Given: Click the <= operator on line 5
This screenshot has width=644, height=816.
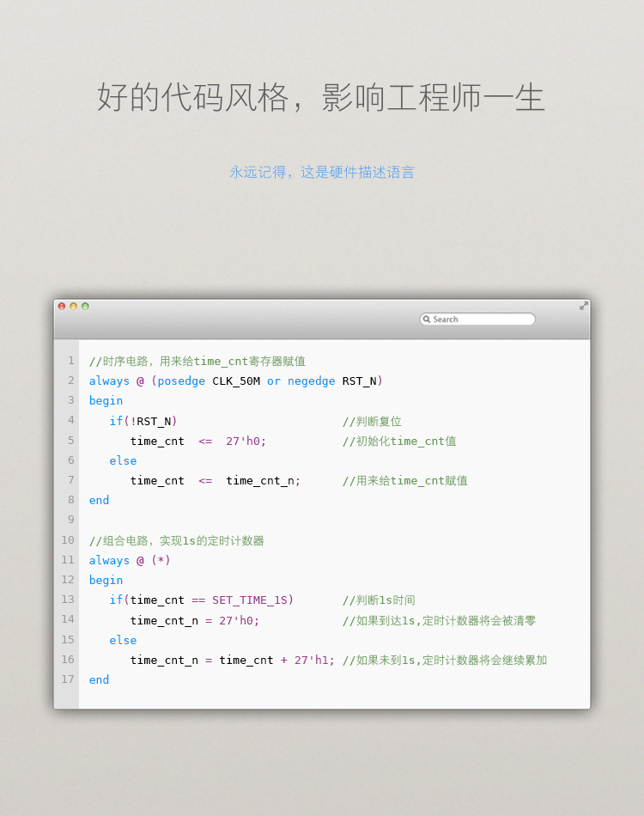Looking at the screenshot, I should (205, 441).
